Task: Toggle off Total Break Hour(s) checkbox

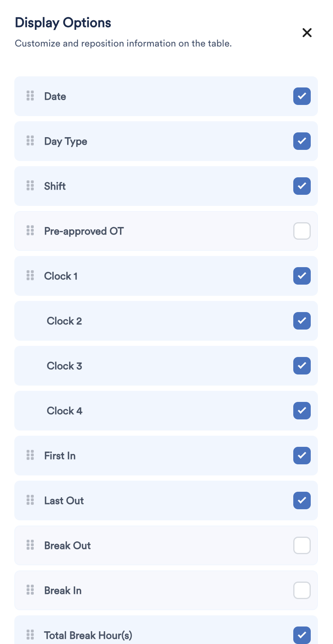Action: point(302,635)
